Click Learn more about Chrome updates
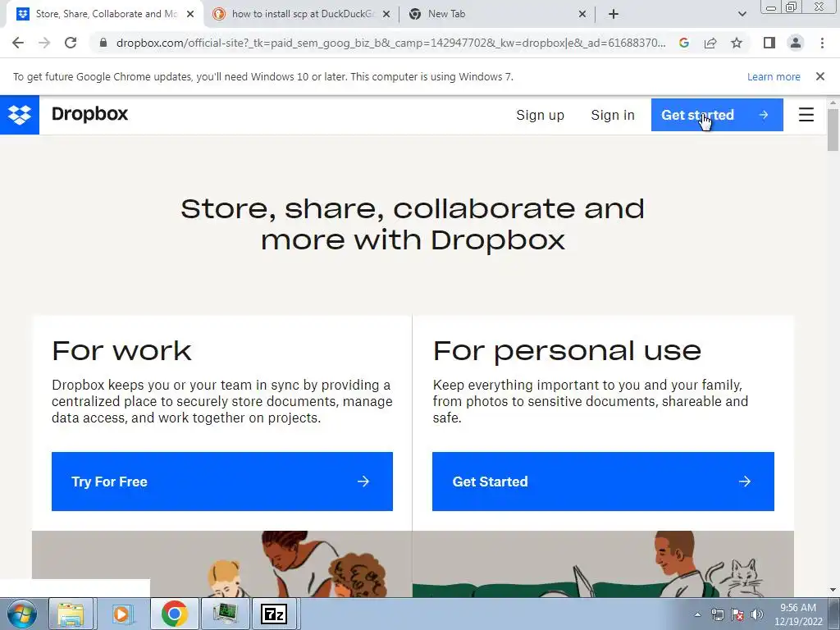The height and width of the screenshot is (630, 840). click(x=774, y=76)
